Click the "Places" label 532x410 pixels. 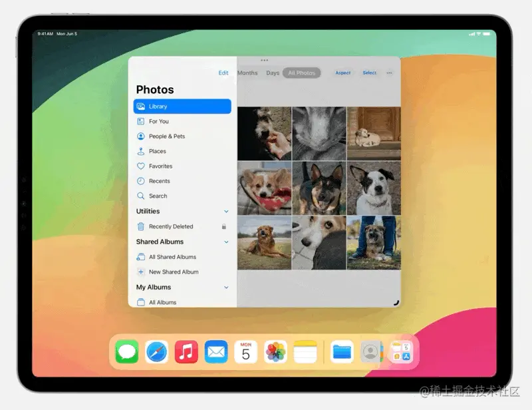pyautogui.click(x=158, y=151)
